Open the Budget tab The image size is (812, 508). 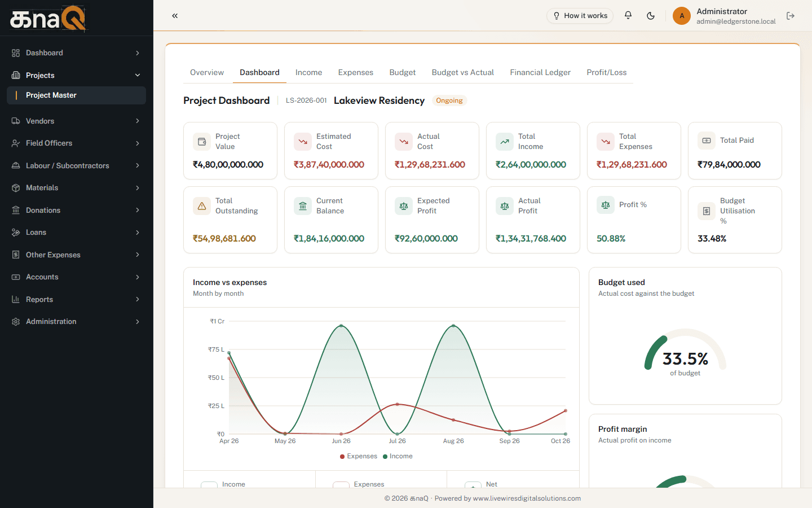(x=403, y=72)
